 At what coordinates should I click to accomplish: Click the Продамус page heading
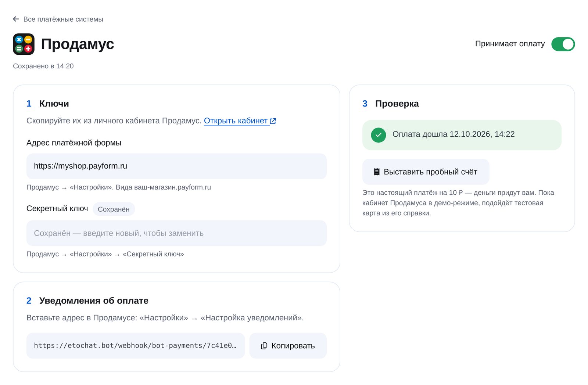point(78,44)
